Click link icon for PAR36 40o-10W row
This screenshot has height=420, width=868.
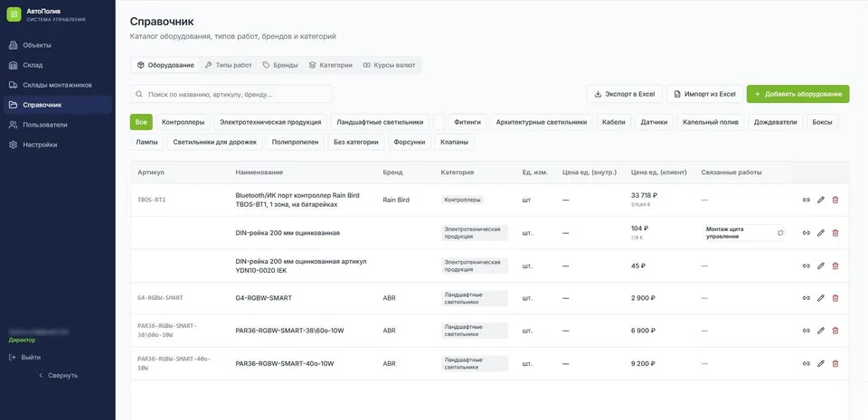click(x=807, y=364)
